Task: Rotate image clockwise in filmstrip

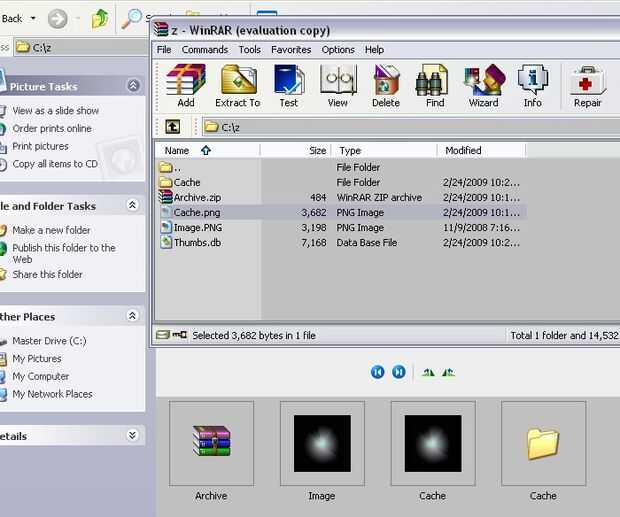Action: pos(428,372)
